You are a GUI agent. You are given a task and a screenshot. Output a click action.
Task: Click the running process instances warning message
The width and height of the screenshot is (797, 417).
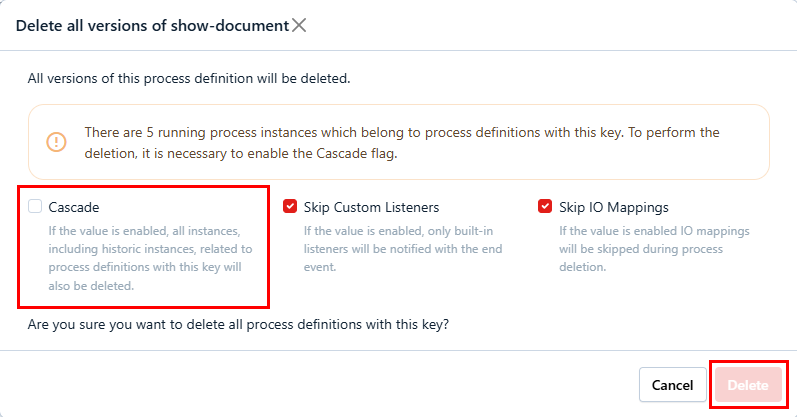point(400,132)
